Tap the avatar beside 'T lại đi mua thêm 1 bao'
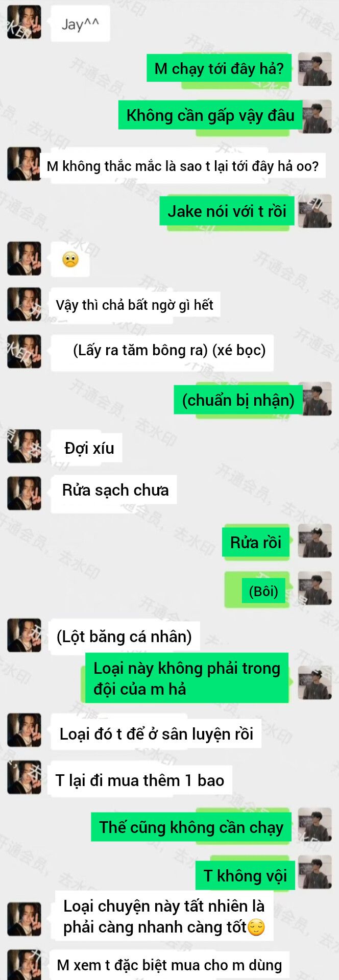 [x=24, y=777]
